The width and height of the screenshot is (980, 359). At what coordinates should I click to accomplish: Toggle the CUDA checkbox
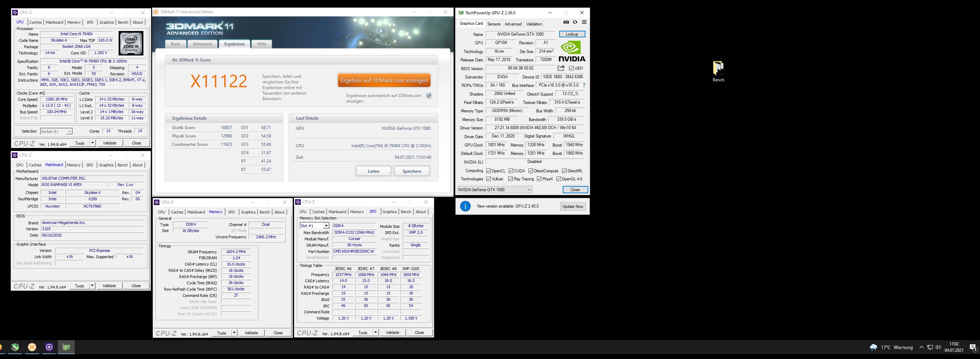tap(511, 171)
